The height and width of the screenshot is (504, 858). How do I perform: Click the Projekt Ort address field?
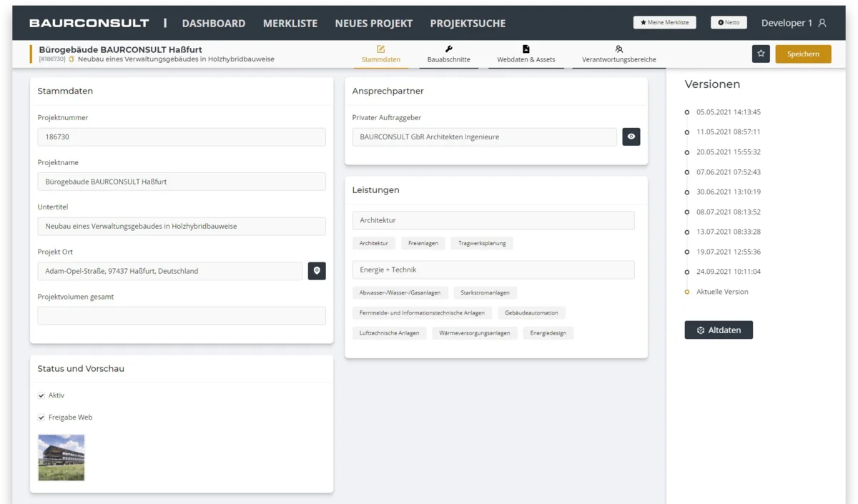click(170, 271)
